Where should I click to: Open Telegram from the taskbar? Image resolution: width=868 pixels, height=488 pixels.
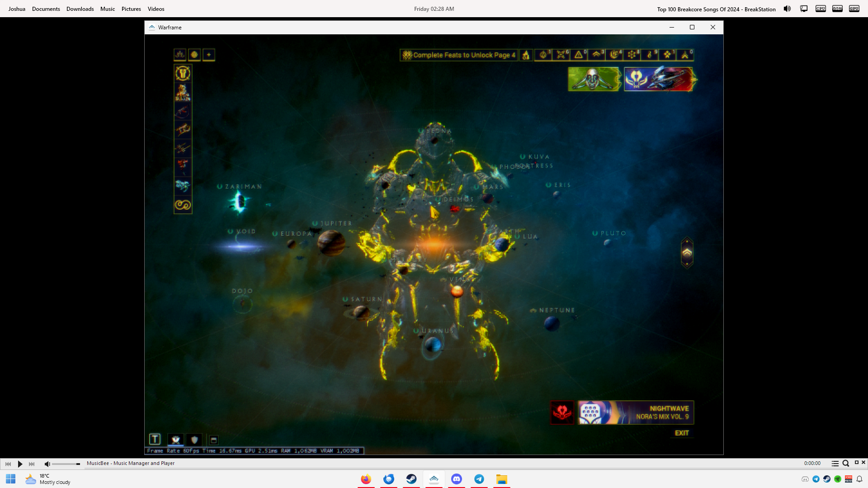pos(479,479)
